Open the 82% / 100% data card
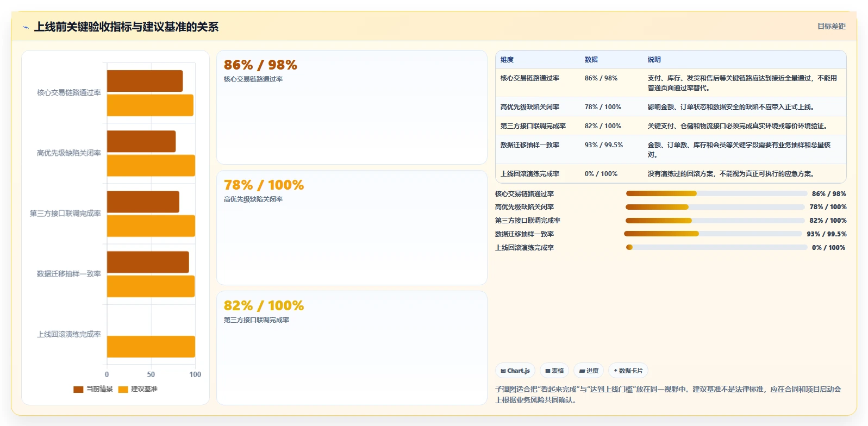 point(352,348)
